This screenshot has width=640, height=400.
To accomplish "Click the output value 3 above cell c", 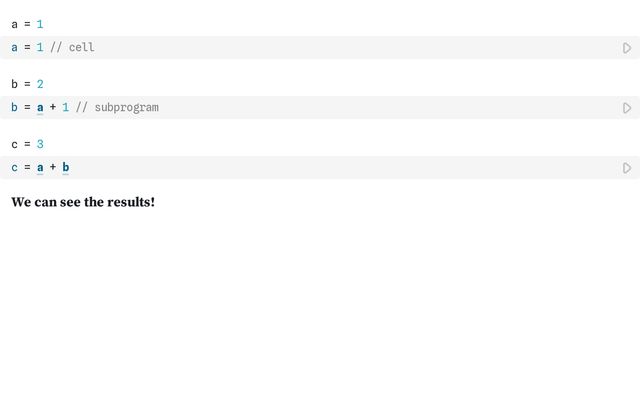I will point(40,144).
